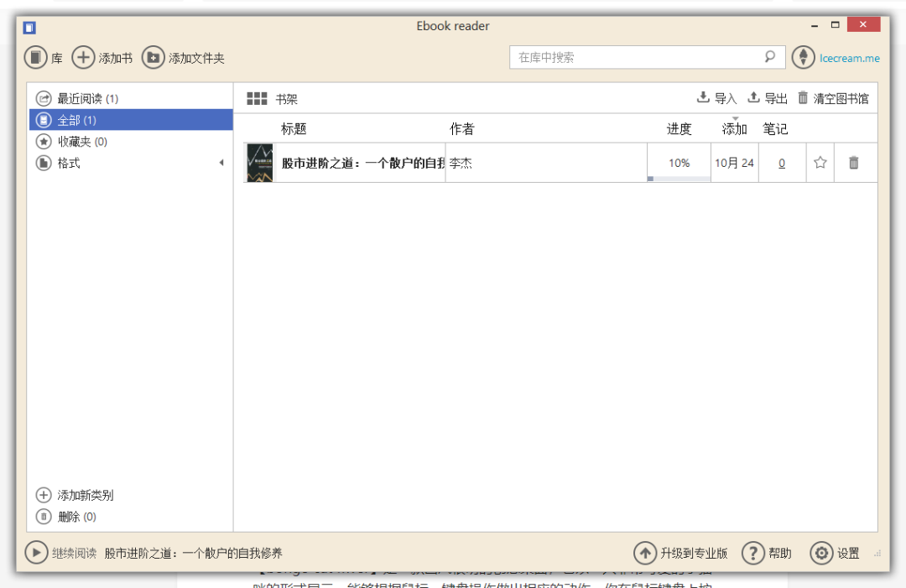Maximize the Ebook reader window

(x=835, y=25)
